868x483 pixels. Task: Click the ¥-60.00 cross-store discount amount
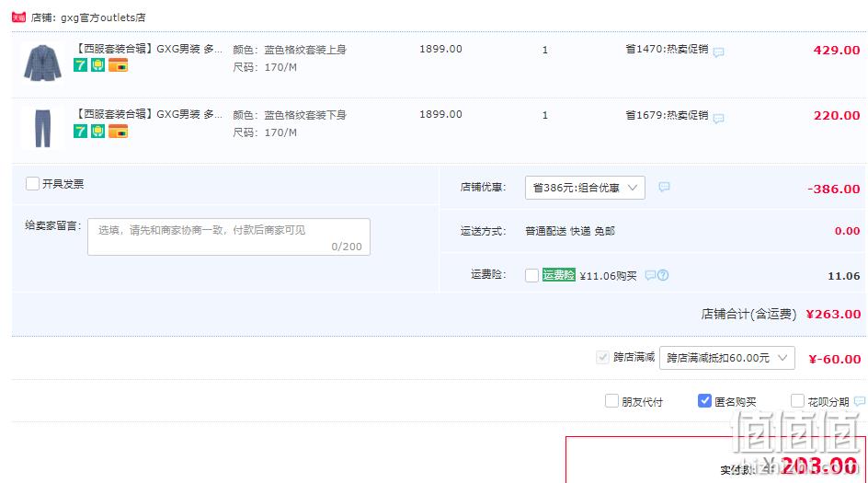pyautogui.click(x=835, y=359)
